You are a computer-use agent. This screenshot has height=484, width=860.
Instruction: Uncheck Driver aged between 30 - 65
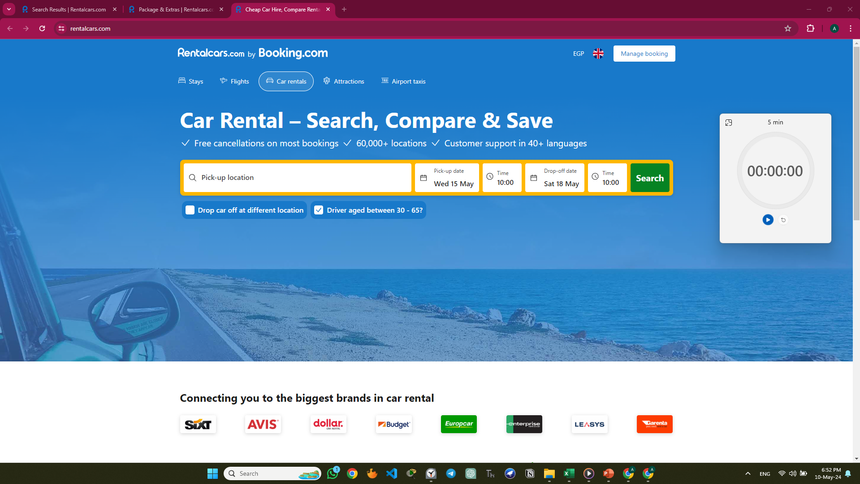pos(319,210)
